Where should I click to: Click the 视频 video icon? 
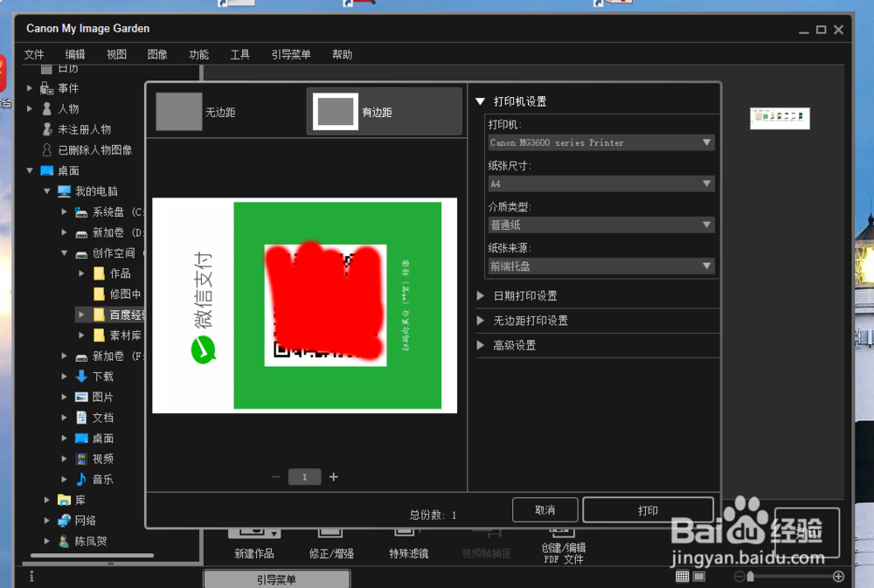[81, 459]
